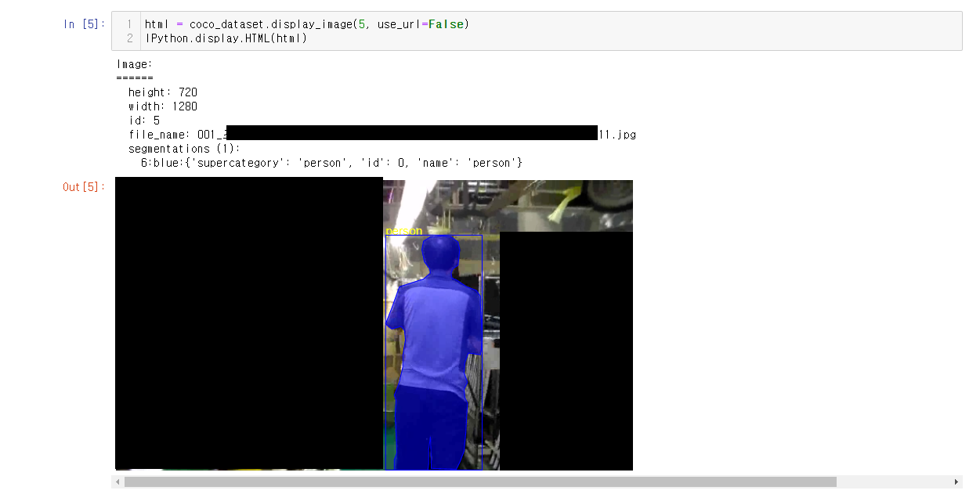Click code line display_image(5, use_url=False)
Viewport: 980px width, 494px height.
pyautogui.click(x=306, y=24)
